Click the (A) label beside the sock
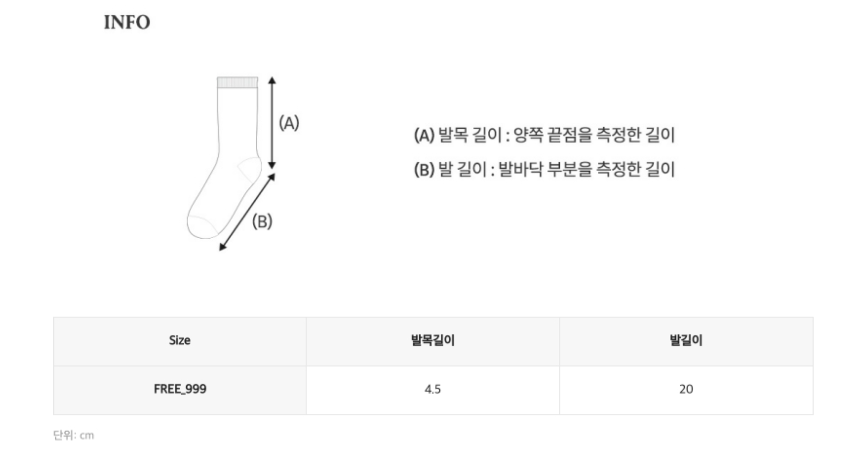The height and width of the screenshot is (458, 868). coord(289,123)
